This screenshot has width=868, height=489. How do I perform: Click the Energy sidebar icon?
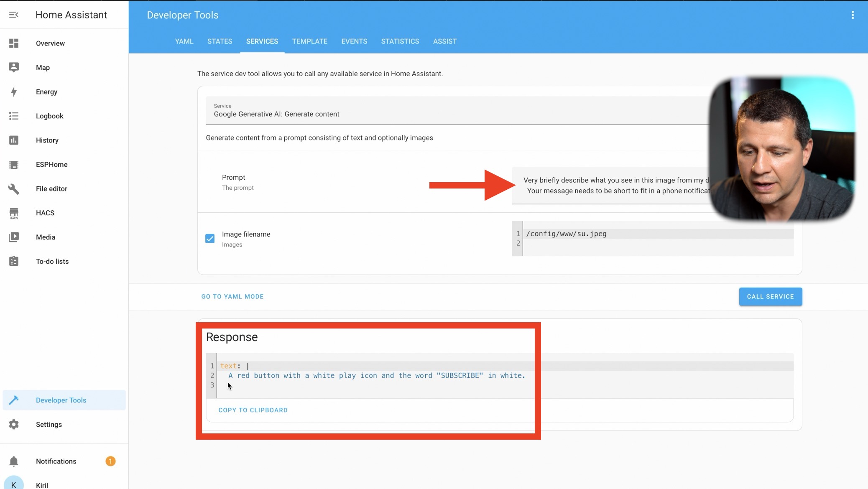tap(14, 92)
